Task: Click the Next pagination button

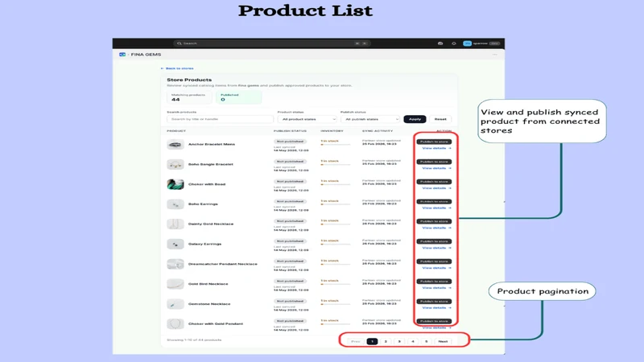Action: pyautogui.click(x=443, y=341)
